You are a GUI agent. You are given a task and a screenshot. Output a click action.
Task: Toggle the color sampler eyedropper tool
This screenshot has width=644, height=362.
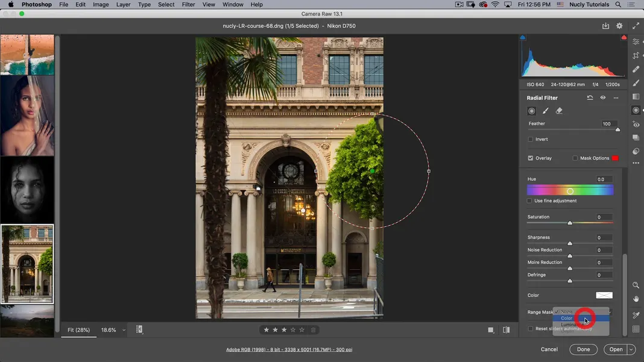[636, 315]
